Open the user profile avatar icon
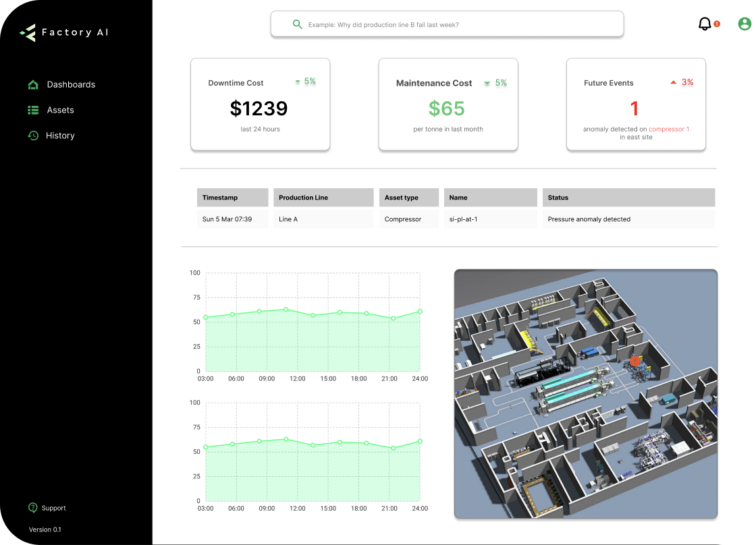Viewport: 756px width, 545px height. click(x=745, y=24)
